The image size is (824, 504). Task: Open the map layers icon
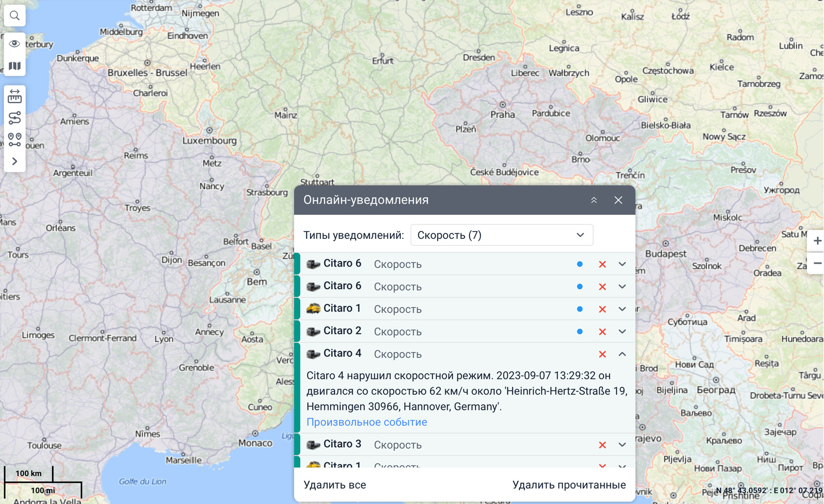point(14,66)
